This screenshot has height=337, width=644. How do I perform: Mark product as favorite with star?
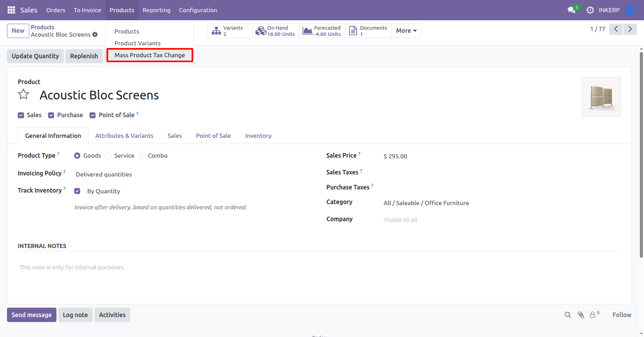point(23,95)
